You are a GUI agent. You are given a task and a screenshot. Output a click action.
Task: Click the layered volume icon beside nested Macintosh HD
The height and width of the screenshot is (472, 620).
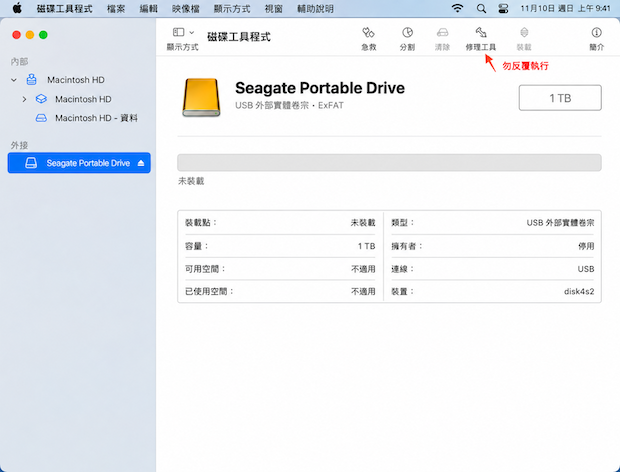(41, 99)
